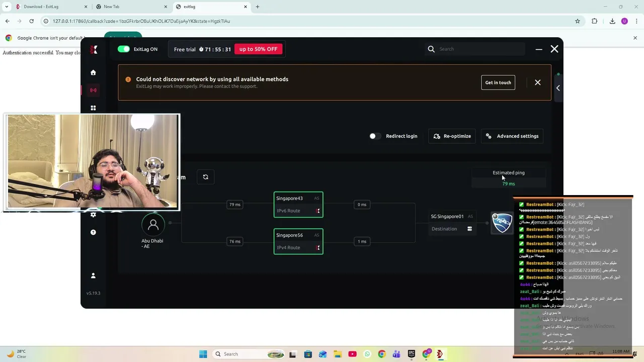Open the Chrome extensions puzzle icon
The width and height of the screenshot is (644, 362).
point(594,21)
